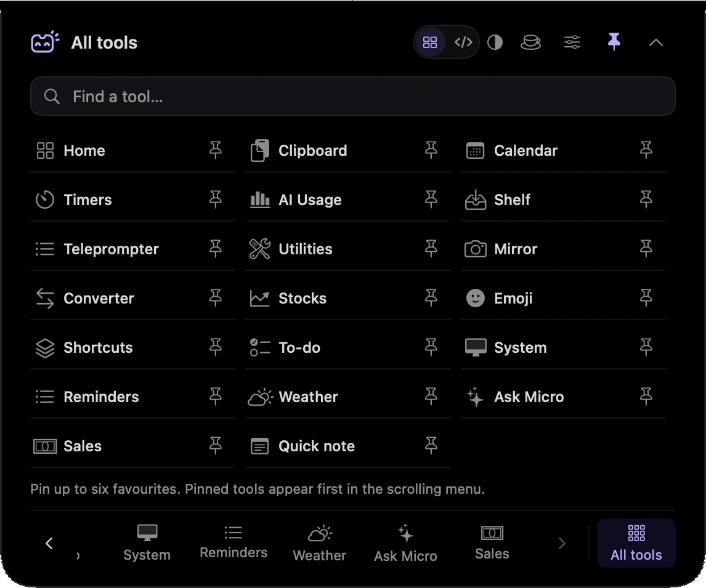Switch to grid view mode

click(430, 42)
